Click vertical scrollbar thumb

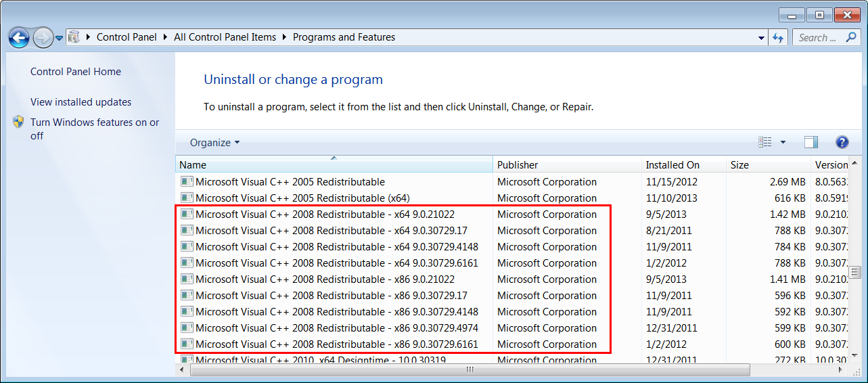[854, 272]
